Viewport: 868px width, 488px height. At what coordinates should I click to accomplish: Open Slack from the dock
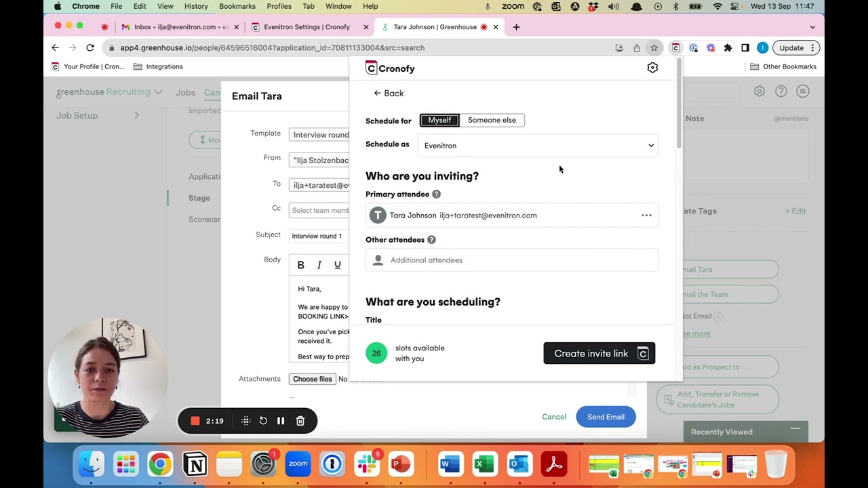point(367,464)
